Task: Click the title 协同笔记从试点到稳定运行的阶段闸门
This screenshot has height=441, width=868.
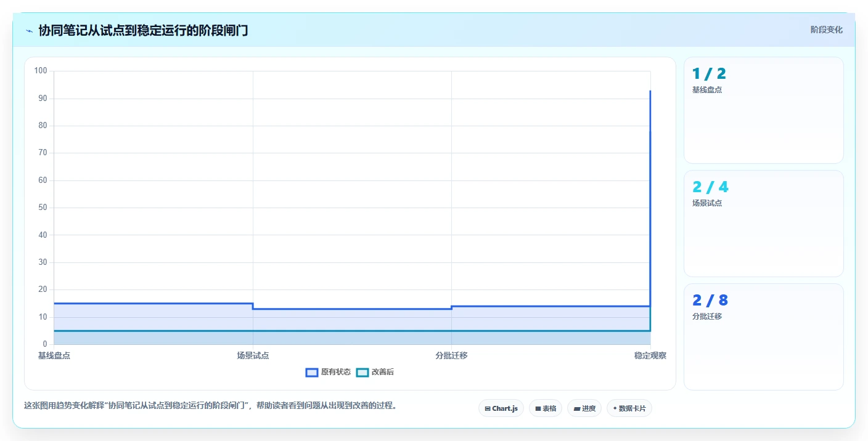Action: 143,31
